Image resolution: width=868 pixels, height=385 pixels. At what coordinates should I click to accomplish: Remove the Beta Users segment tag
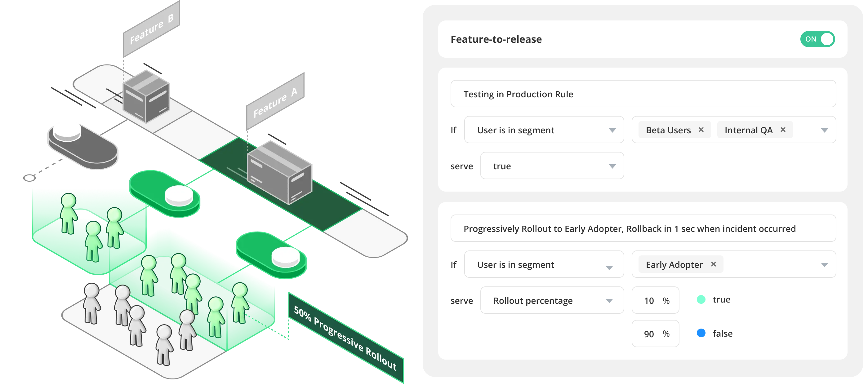pos(701,130)
